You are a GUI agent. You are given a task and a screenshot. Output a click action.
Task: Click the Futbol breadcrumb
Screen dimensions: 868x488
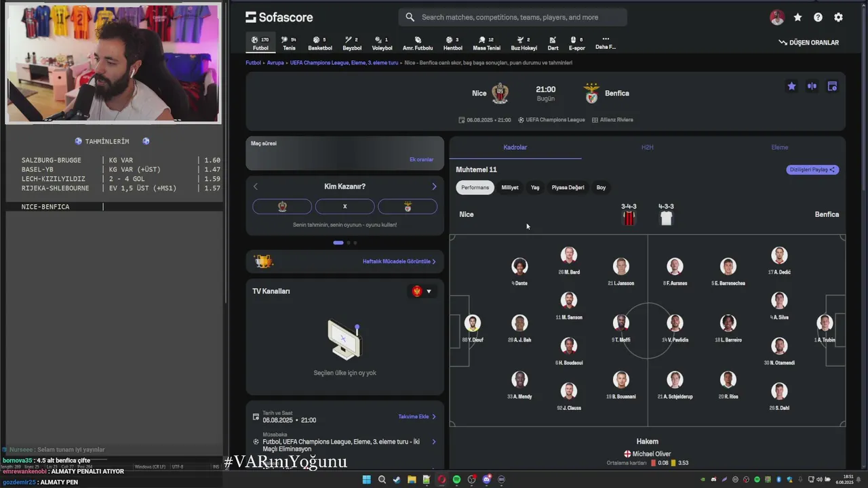[253, 62]
